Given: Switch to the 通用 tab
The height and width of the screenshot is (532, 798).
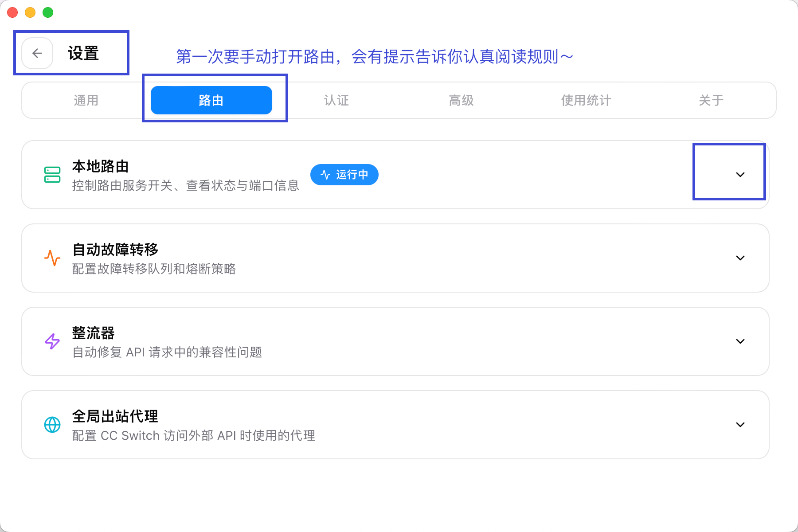Looking at the screenshot, I should [x=86, y=100].
